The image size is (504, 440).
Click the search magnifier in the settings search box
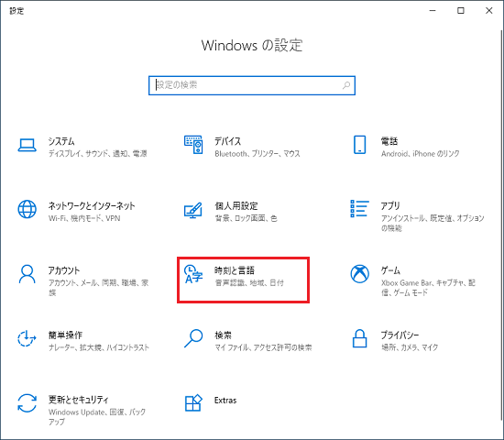(346, 85)
